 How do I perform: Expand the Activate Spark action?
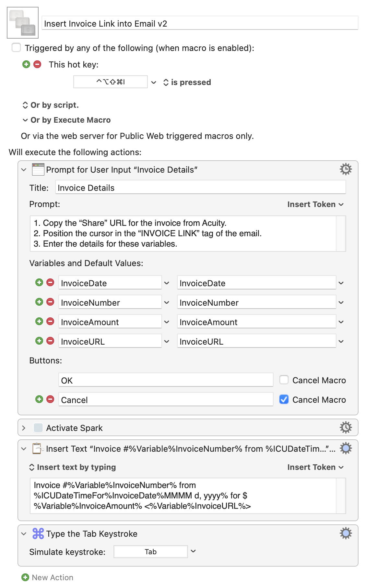(x=24, y=428)
